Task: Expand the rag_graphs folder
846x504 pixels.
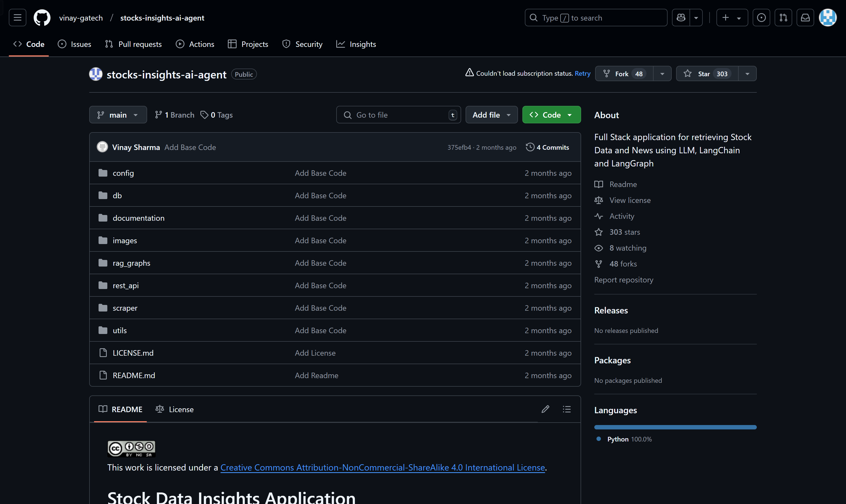Action: pyautogui.click(x=131, y=263)
